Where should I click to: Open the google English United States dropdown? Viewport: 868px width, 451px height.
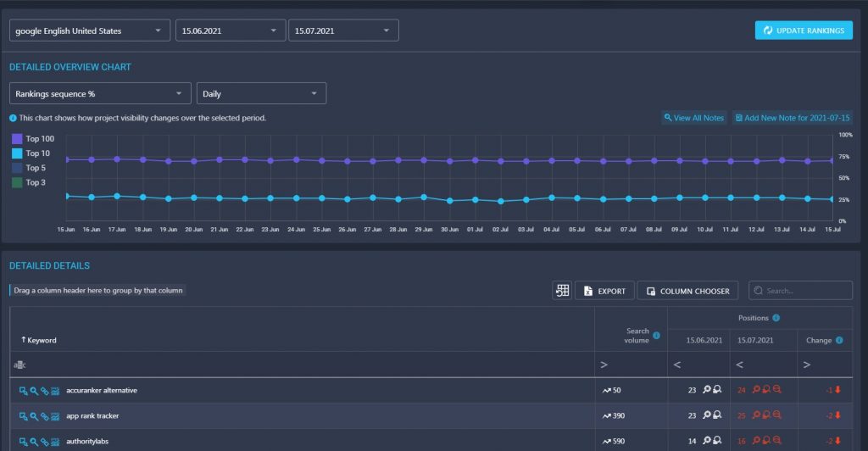point(90,31)
